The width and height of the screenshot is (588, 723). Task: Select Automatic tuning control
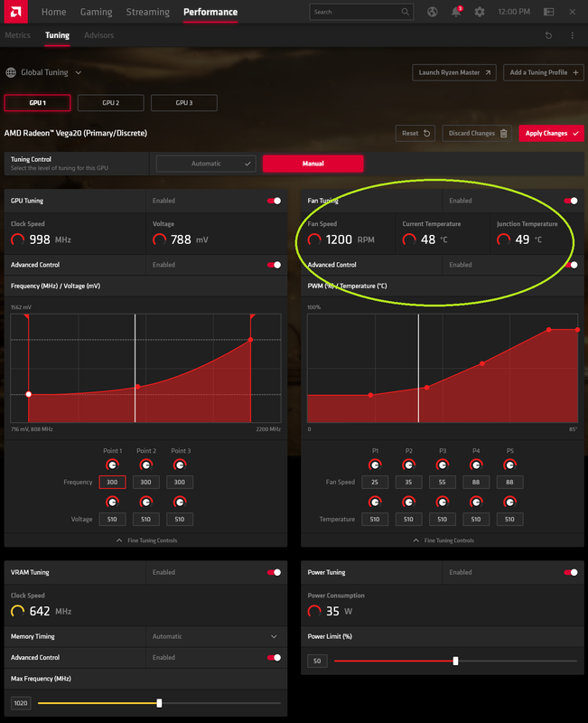pos(206,164)
